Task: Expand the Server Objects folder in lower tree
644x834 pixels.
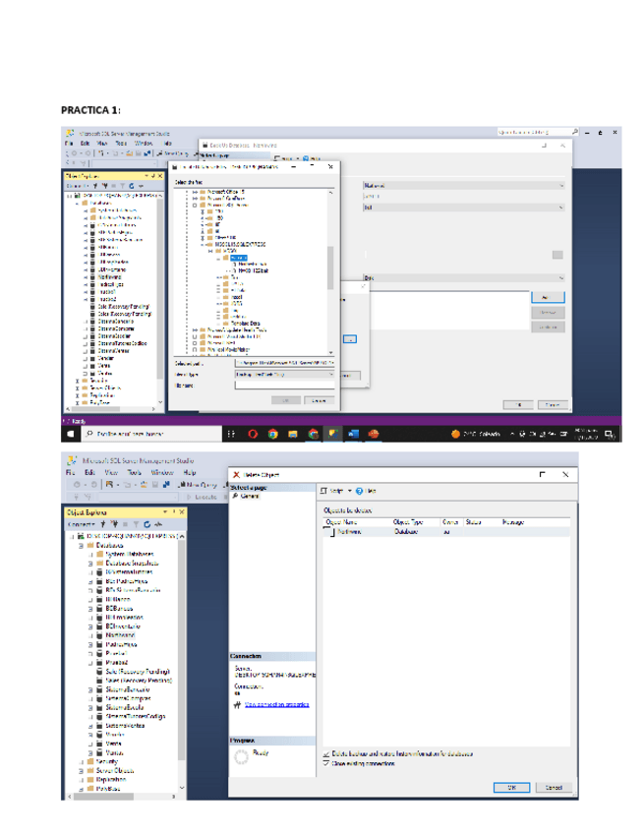Action: tap(81, 770)
